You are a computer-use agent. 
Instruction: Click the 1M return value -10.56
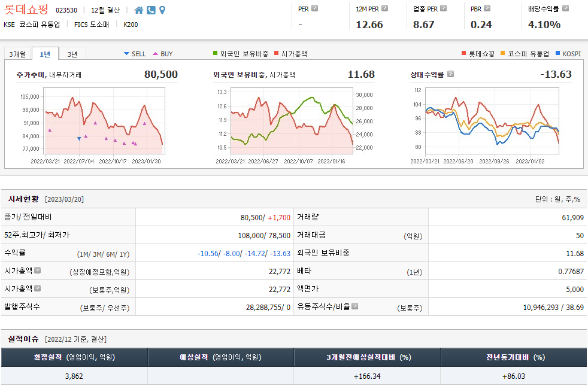(x=208, y=253)
